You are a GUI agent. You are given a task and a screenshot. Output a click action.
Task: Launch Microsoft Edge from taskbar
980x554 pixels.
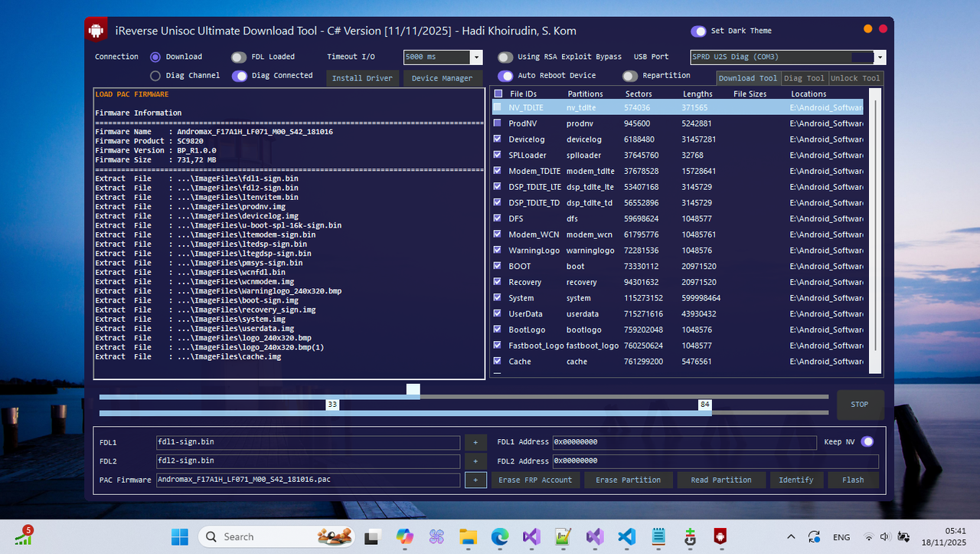(500, 536)
